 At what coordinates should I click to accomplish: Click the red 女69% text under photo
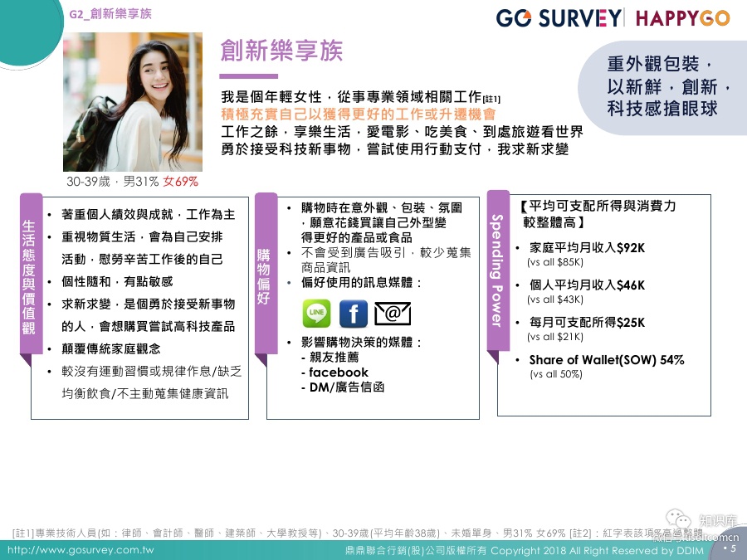coord(181,182)
